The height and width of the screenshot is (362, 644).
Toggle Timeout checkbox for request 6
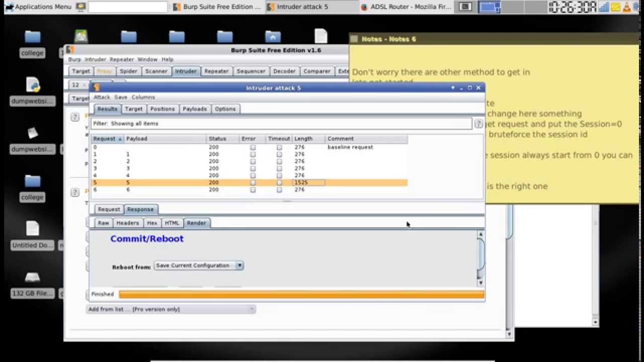point(279,190)
